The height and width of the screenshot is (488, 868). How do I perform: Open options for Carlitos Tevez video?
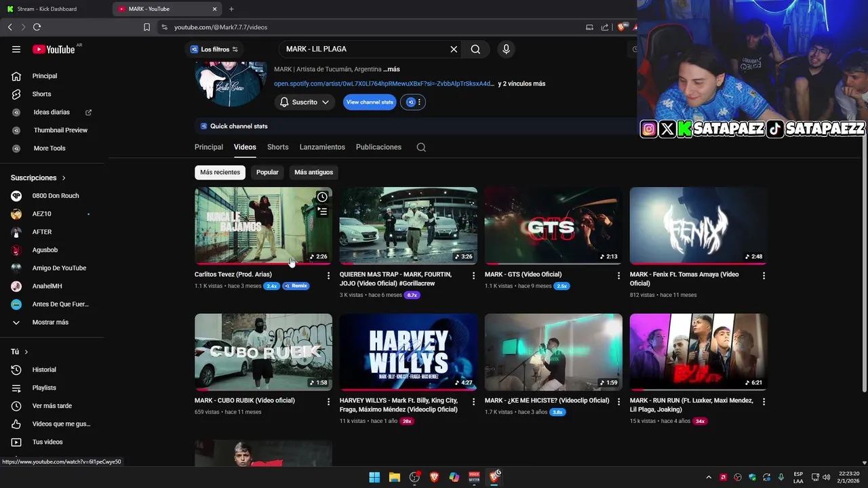[x=328, y=275]
